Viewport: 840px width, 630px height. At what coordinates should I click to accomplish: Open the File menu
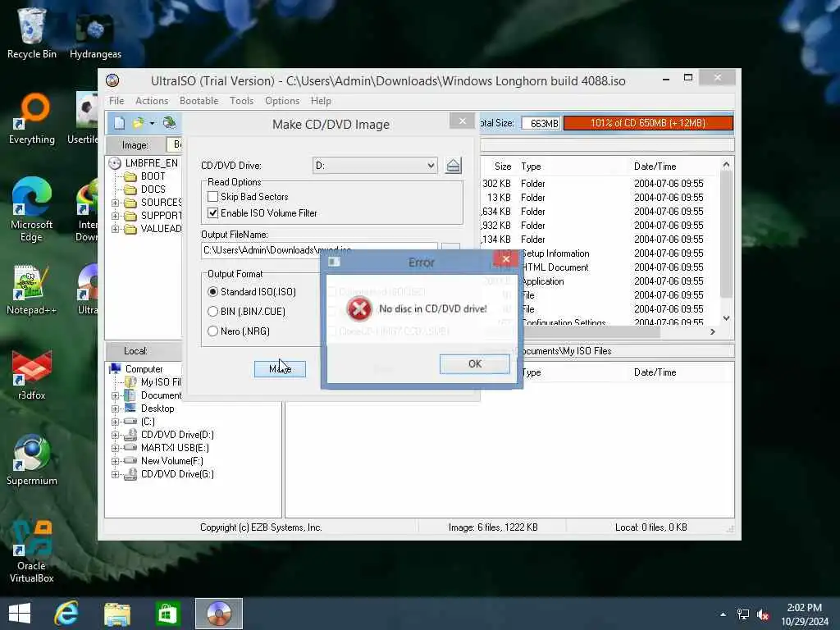point(116,101)
